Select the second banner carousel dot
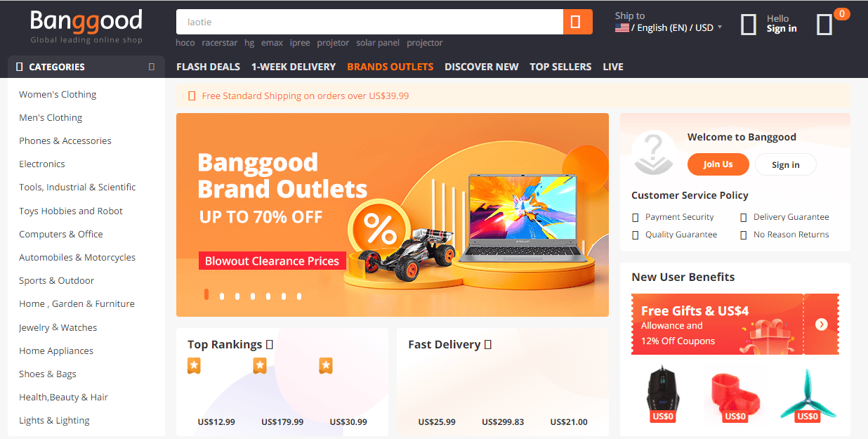The image size is (868, 439). (x=222, y=296)
